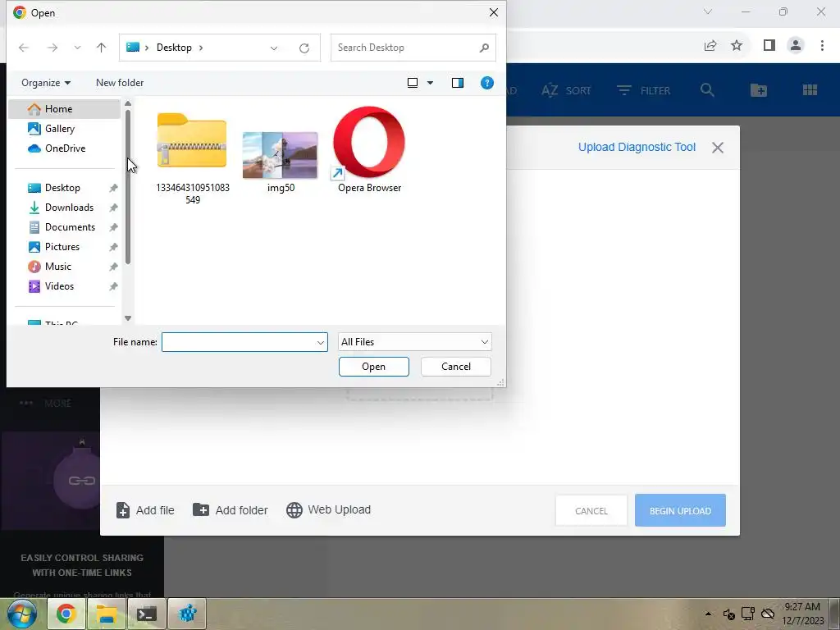Click pin icon beside Videos
The height and width of the screenshot is (630, 840).
coord(113,286)
